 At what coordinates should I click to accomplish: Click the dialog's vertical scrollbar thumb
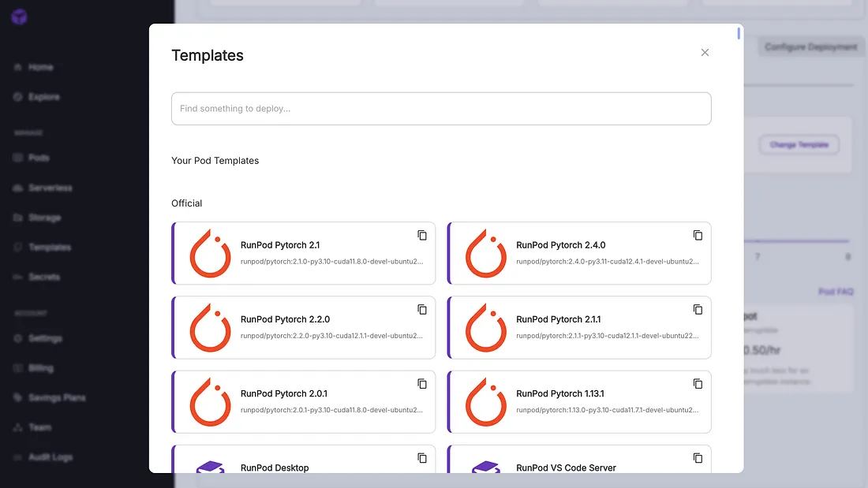[x=739, y=33]
